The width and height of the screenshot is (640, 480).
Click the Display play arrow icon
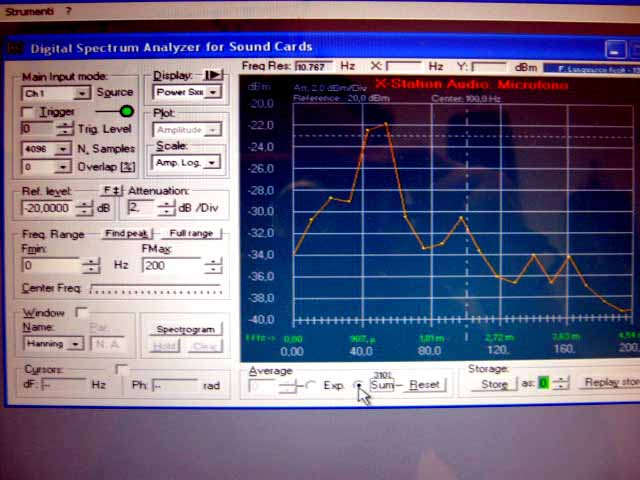coord(213,75)
